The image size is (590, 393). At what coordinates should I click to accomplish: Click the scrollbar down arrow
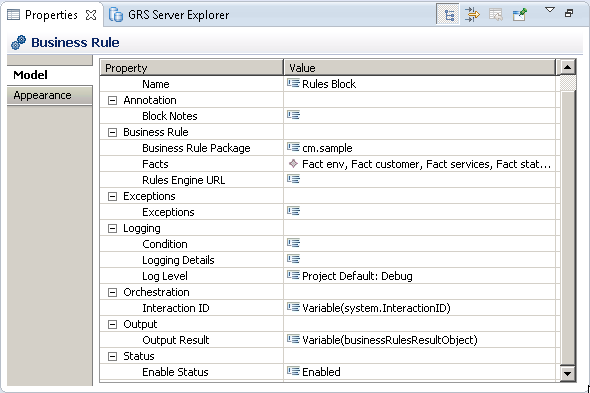[567, 374]
